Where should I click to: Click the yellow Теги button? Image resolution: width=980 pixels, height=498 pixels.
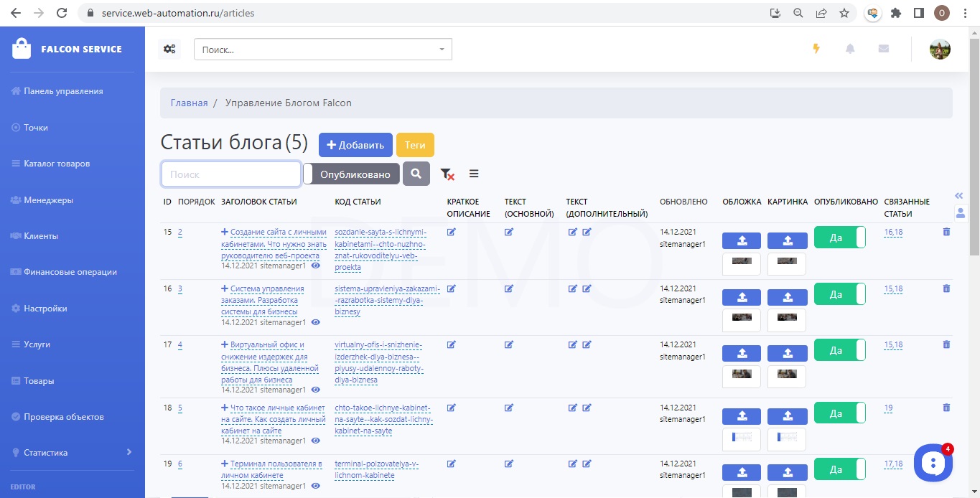tap(415, 145)
